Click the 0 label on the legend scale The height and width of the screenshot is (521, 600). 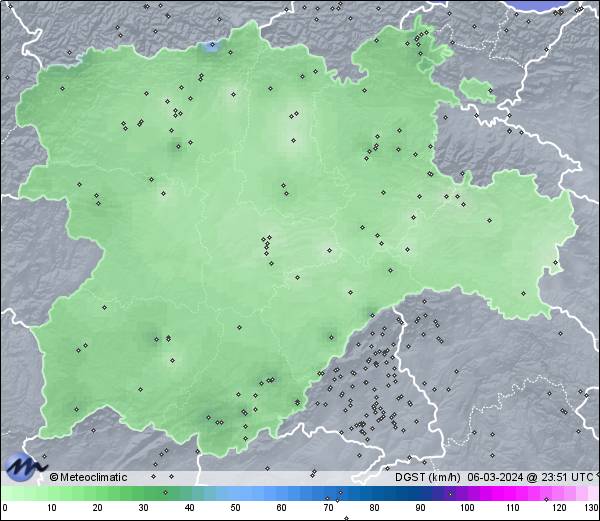[x=4, y=508]
